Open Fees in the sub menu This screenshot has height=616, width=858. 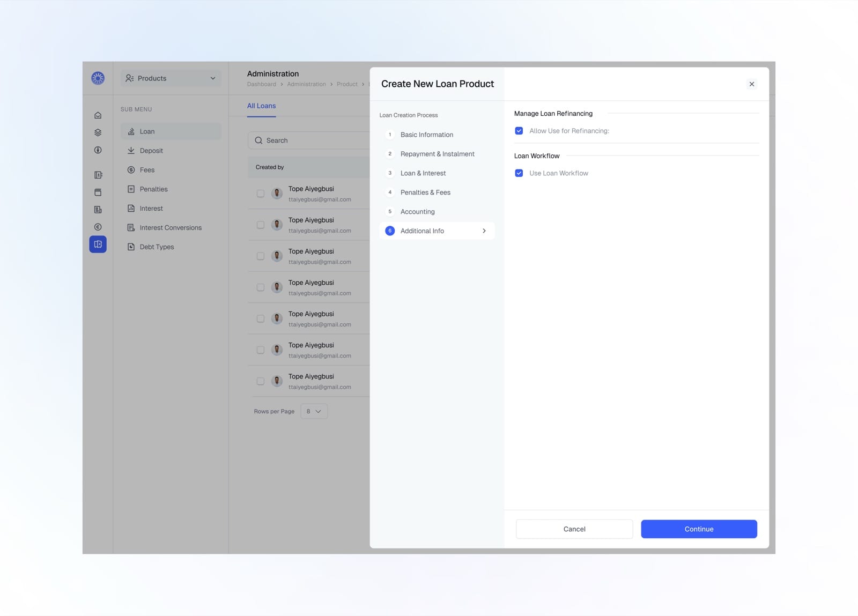coord(171,170)
